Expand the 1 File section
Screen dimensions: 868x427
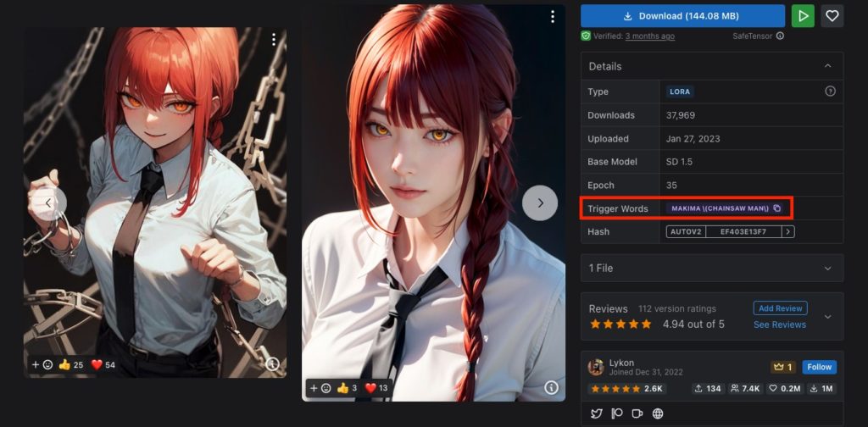(x=827, y=268)
